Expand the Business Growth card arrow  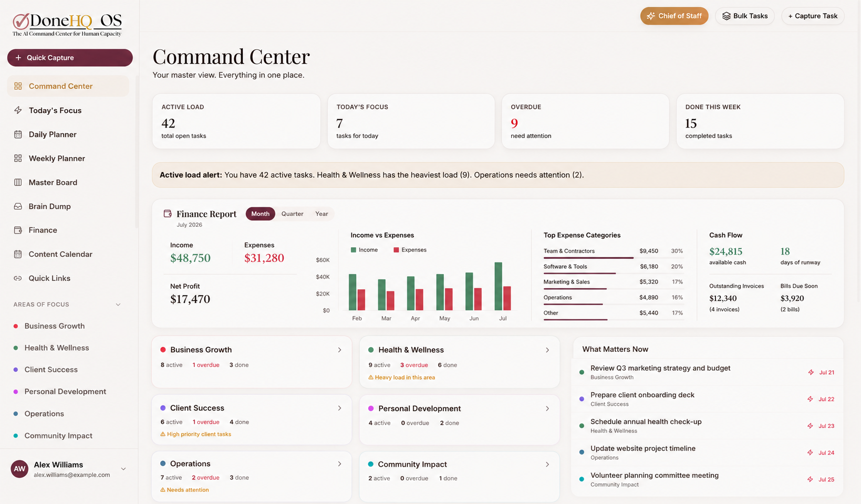pos(339,350)
